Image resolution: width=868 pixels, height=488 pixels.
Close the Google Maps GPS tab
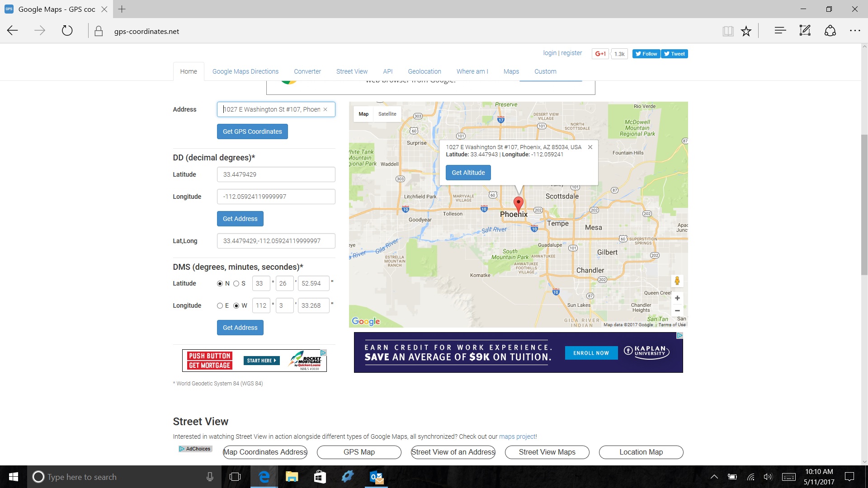pyautogui.click(x=104, y=9)
